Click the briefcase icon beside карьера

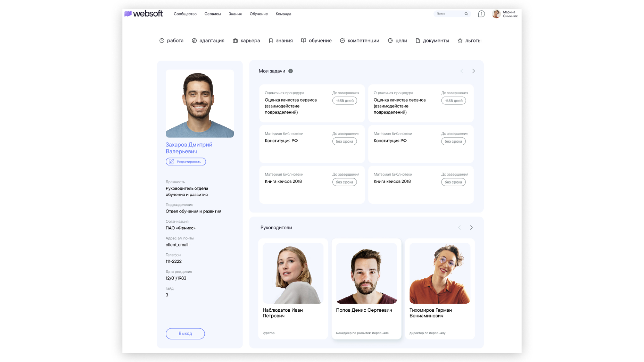235,41
